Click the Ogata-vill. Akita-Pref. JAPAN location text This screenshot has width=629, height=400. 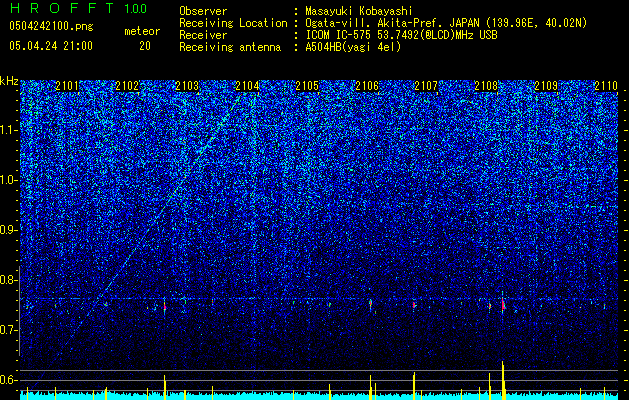446,23
